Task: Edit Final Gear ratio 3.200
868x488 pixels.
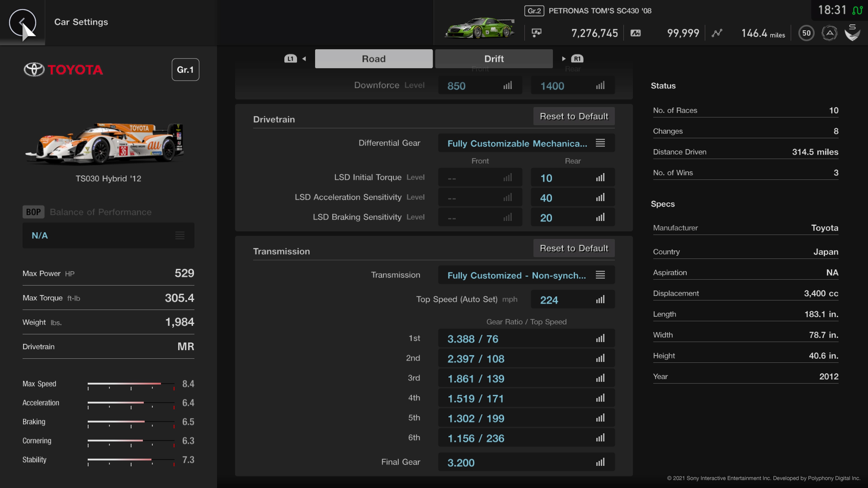Action: coord(526,462)
